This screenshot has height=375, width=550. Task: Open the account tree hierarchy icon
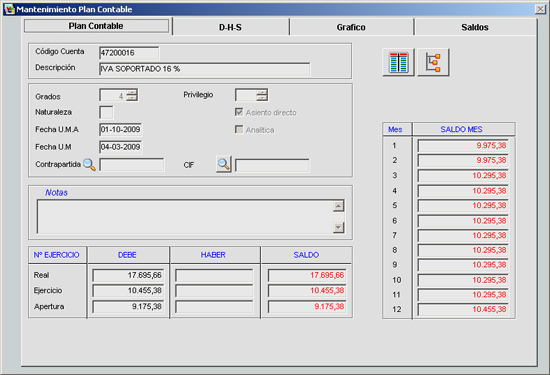(x=434, y=62)
